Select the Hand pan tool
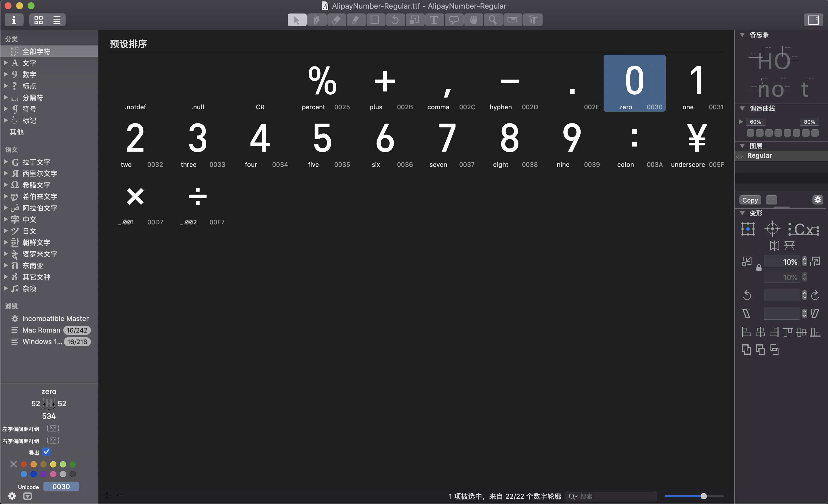Screen dimensions: 828x504 [473, 20]
